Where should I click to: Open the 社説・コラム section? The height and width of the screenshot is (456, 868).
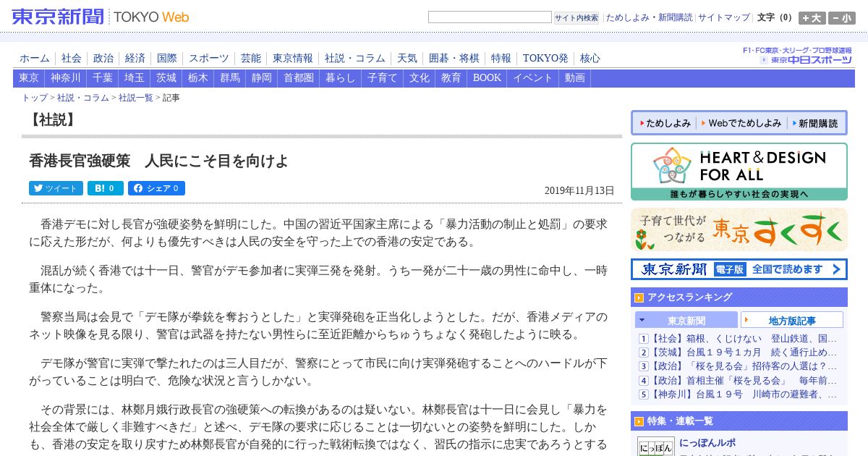pos(355,59)
